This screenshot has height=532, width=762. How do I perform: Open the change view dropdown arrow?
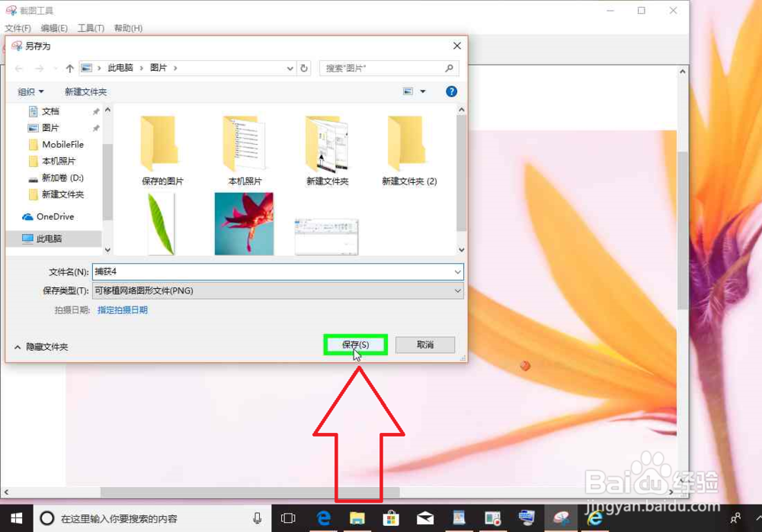(x=421, y=91)
